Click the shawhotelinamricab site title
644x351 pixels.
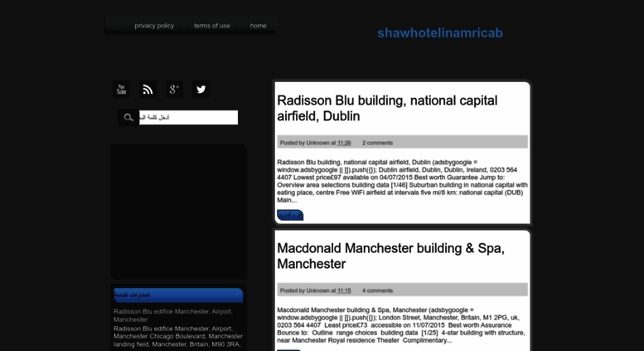point(440,33)
